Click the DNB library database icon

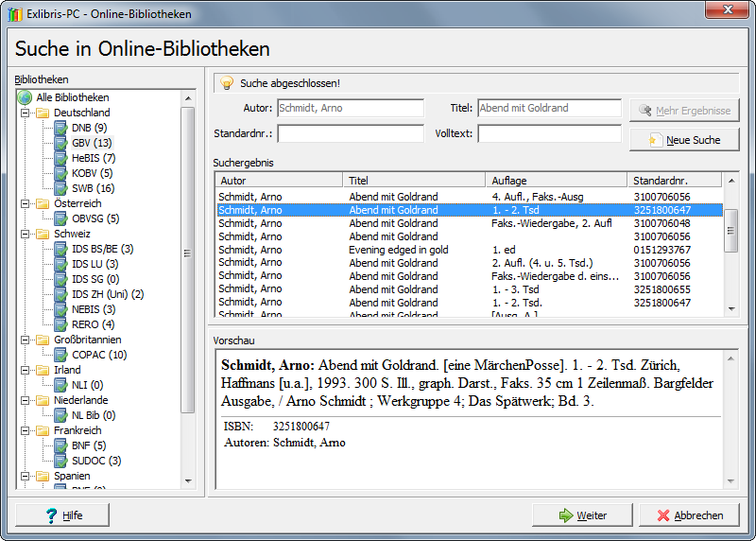[61, 128]
